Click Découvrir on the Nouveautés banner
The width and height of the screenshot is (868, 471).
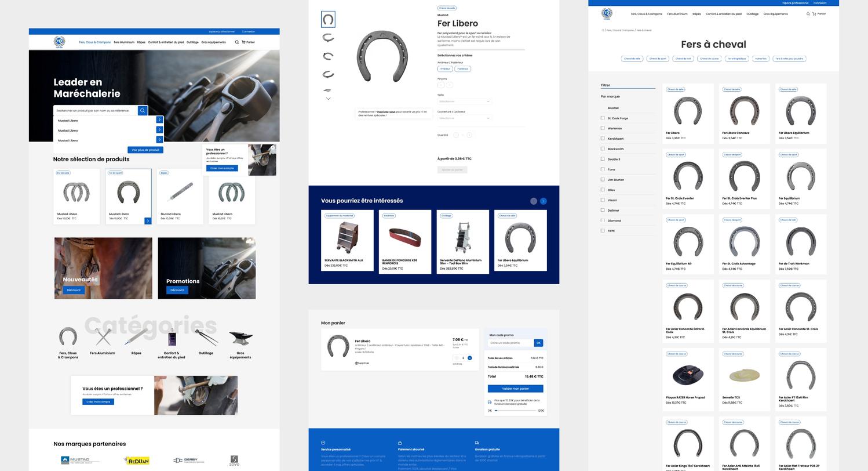74,290
